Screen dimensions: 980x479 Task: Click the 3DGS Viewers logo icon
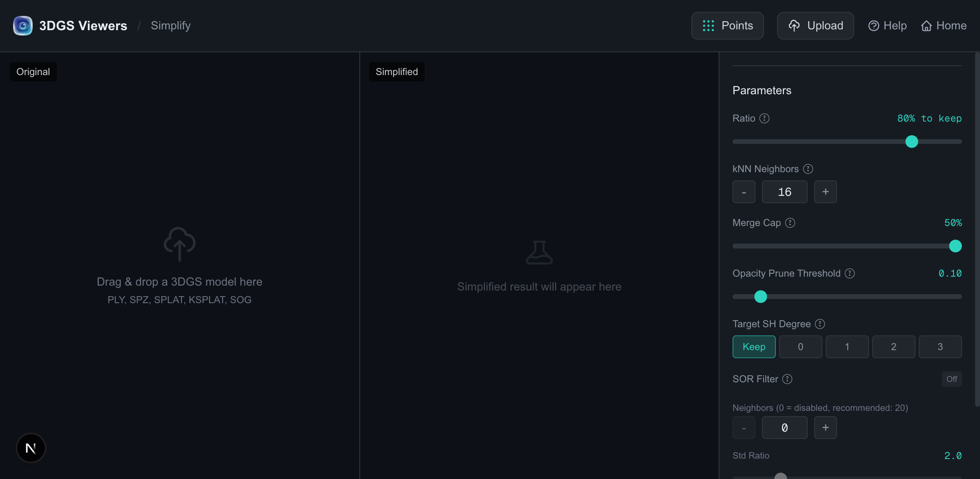pos(23,26)
